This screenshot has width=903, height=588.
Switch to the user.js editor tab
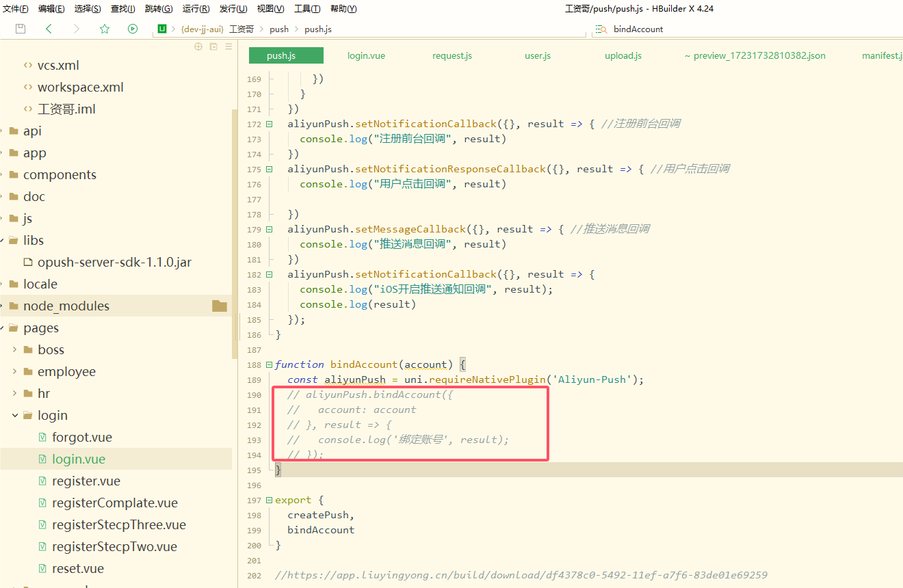(x=538, y=56)
